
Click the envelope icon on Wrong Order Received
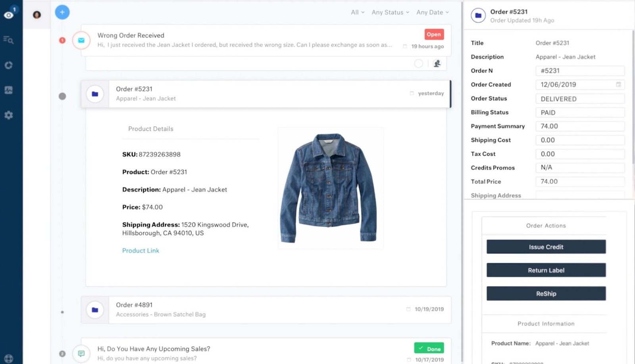(81, 40)
